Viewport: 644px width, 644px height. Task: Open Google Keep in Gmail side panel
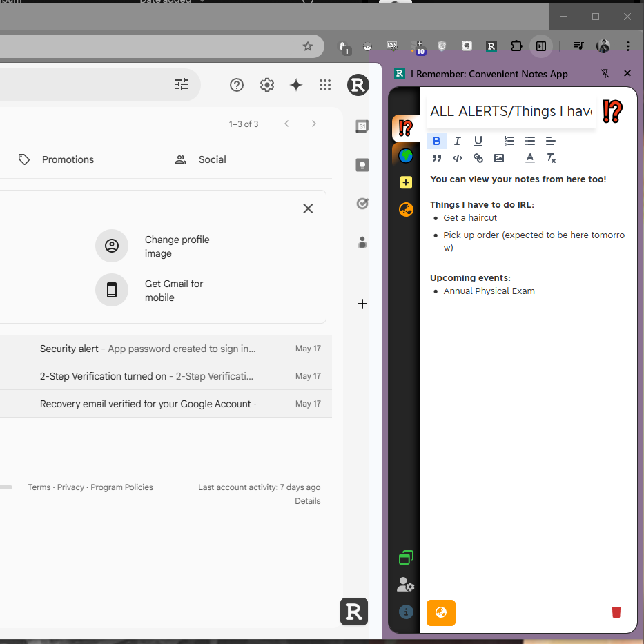(362, 165)
